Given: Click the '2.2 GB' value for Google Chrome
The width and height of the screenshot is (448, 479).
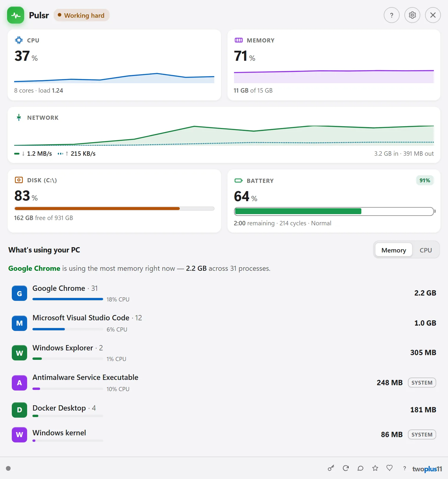Looking at the screenshot, I should 425,293.
